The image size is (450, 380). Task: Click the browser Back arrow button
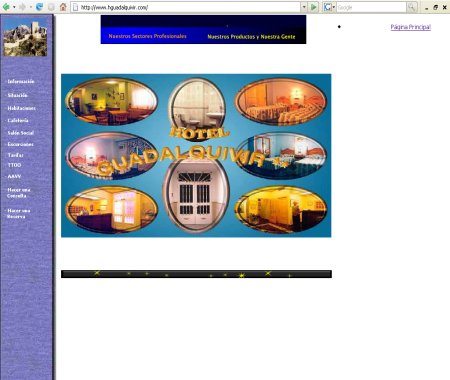coord(6,7)
